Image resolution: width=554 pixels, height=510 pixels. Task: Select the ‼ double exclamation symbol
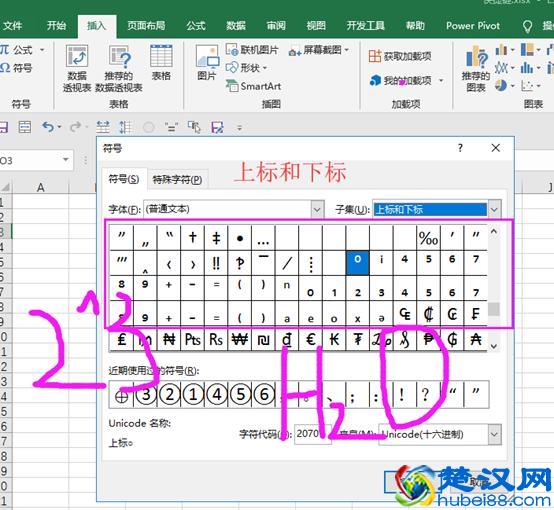pos(216,263)
